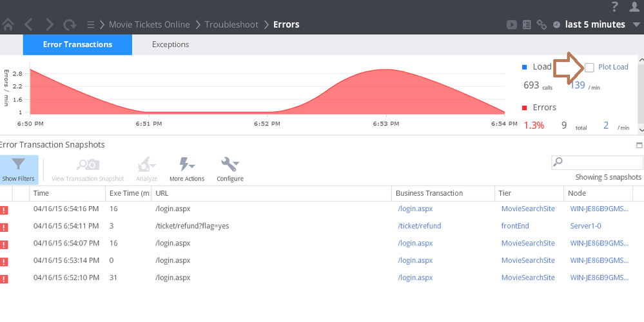Open the frontEnd tier link
Image resolution: width=644 pixels, height=322 pixels.
[x=515, y=226]
